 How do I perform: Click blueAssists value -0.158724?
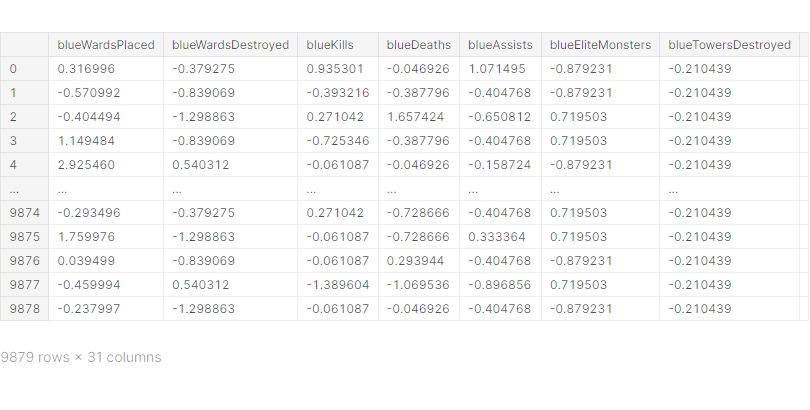click(500, 165)
